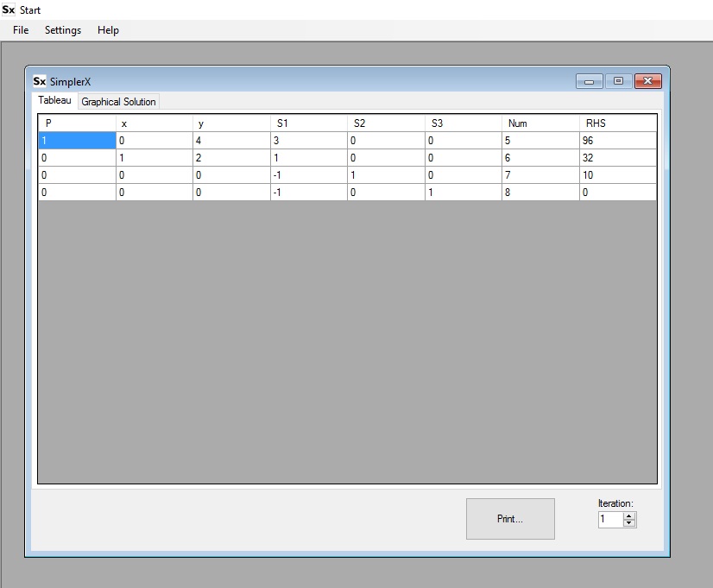Click the SimplerX window icon in title bar
This screenshot has height=588, width=713.
tap(40, 81)
